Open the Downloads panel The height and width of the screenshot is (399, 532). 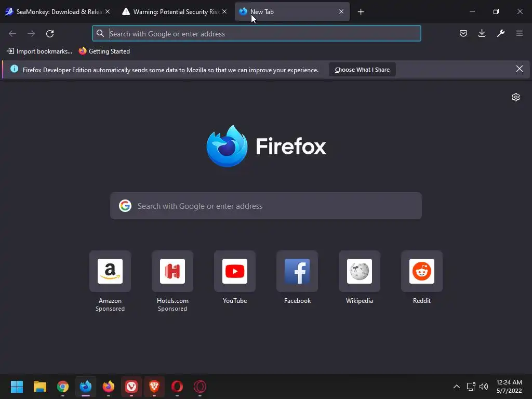(x=482, y=33)
